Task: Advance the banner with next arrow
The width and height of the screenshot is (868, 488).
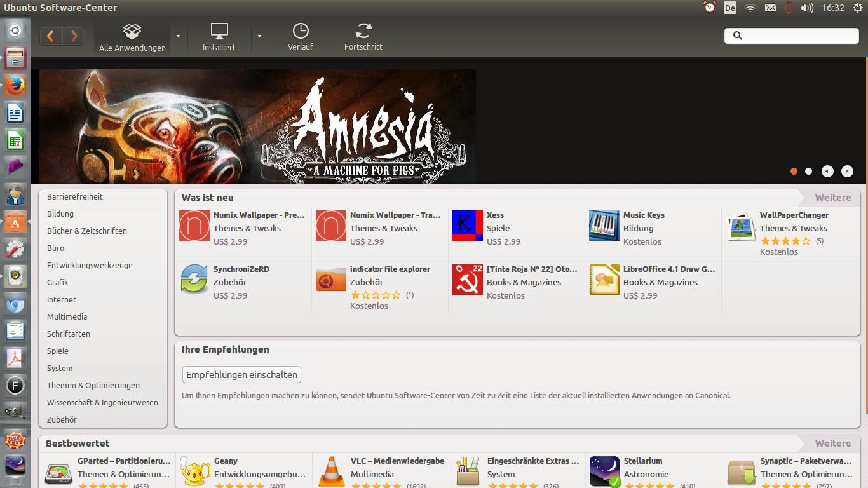Action: pos(847,171)
